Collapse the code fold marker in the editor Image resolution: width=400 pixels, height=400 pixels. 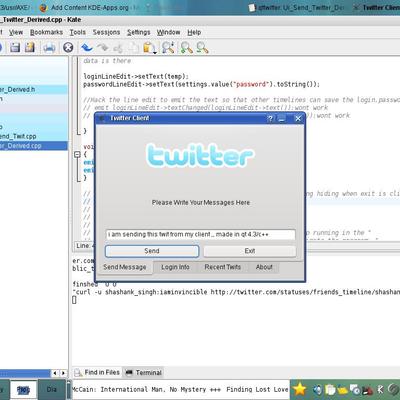tap(77, 154)
